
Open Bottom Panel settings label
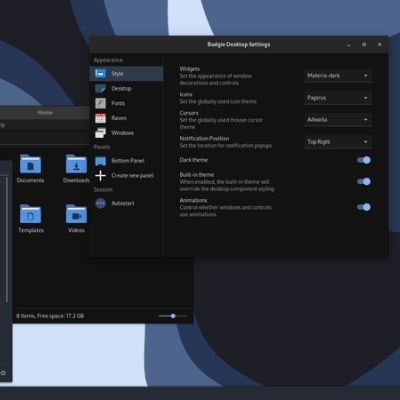click(128, 161)
